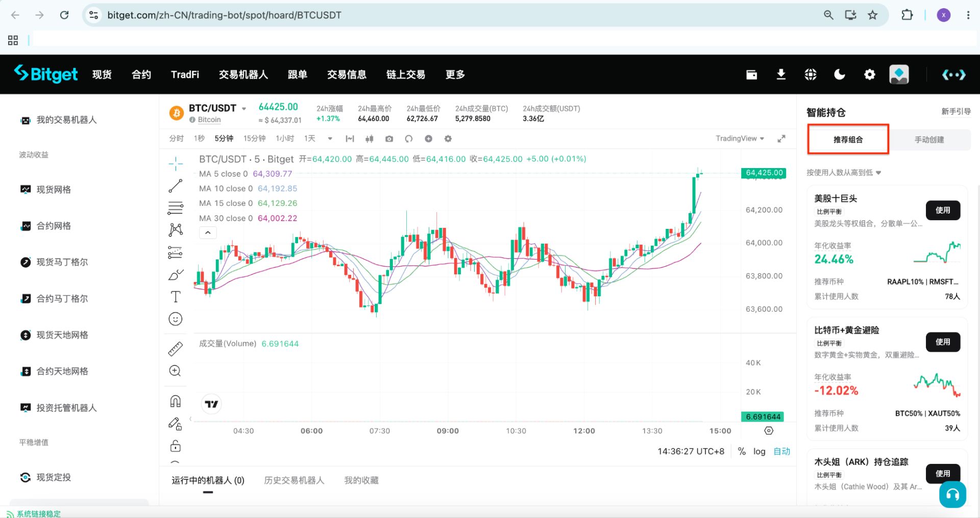Toggle 自动 auto scale

point(781,452)
